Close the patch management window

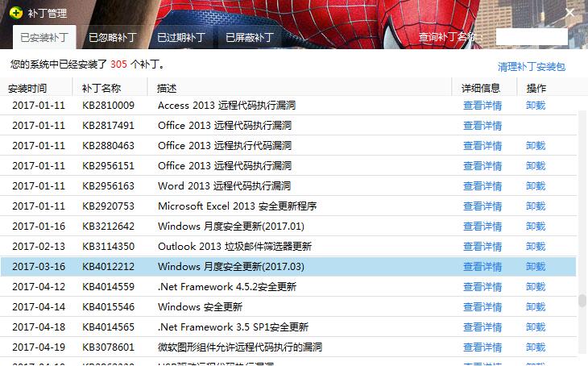(x=569, y=13)
